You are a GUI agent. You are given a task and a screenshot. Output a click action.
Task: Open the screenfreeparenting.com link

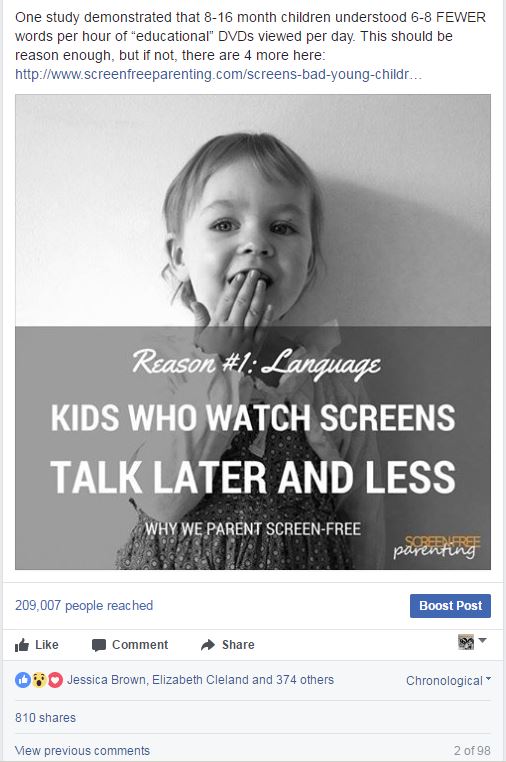[218, 74]
